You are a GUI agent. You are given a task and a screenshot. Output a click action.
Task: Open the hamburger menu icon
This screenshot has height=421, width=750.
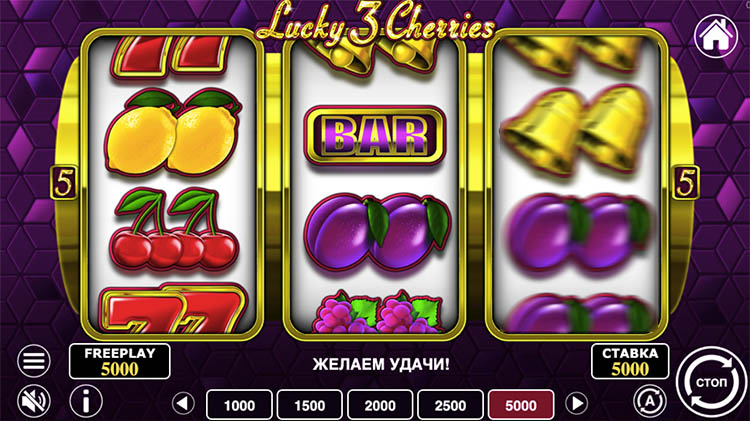tap(33, 361)
